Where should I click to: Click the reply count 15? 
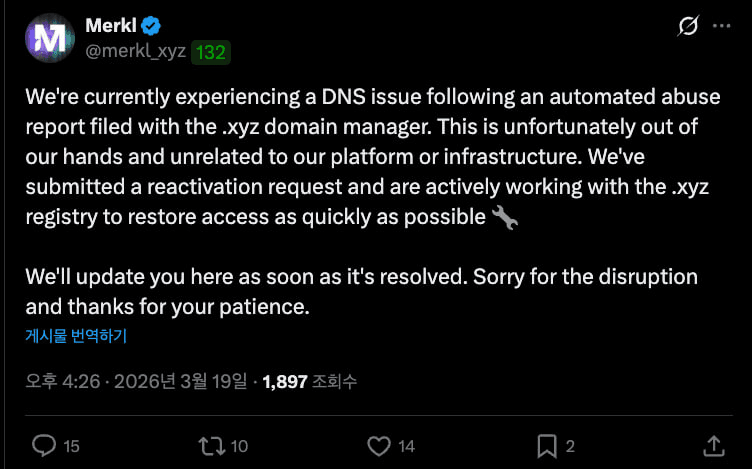(71, 446)
